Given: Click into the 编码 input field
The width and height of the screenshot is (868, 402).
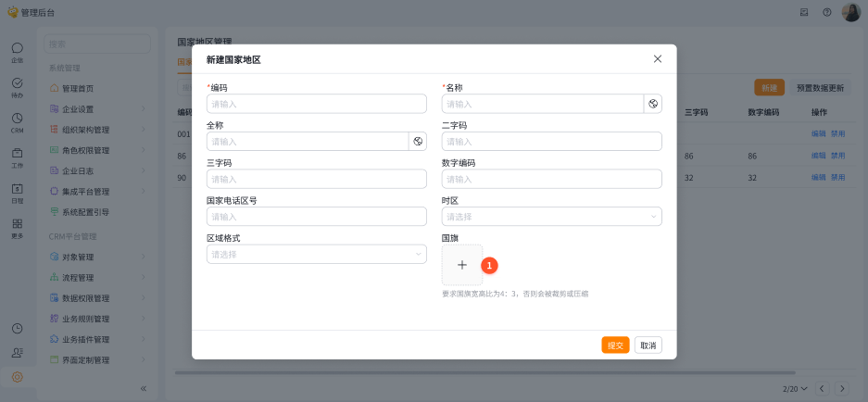Looking at the screenshot, I should (316, 104).
